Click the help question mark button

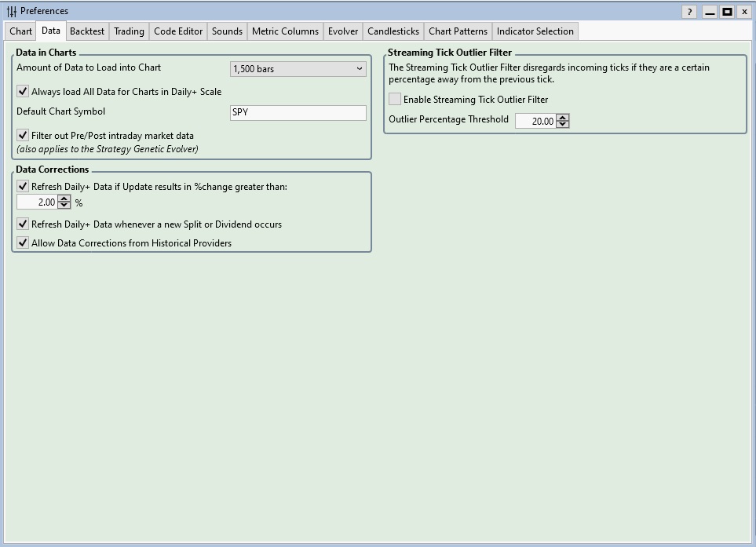[x=689, y=12]
